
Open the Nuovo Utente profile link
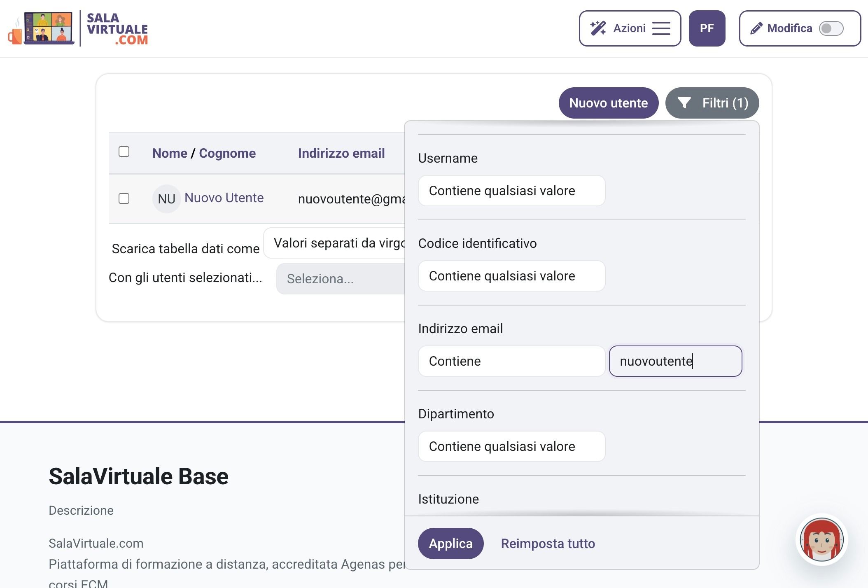click(x=224, y=198)
